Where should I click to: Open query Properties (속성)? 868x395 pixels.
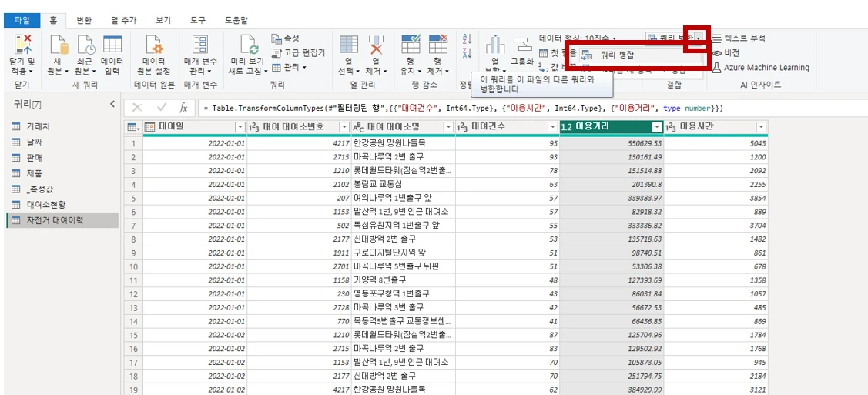(286, 38)
